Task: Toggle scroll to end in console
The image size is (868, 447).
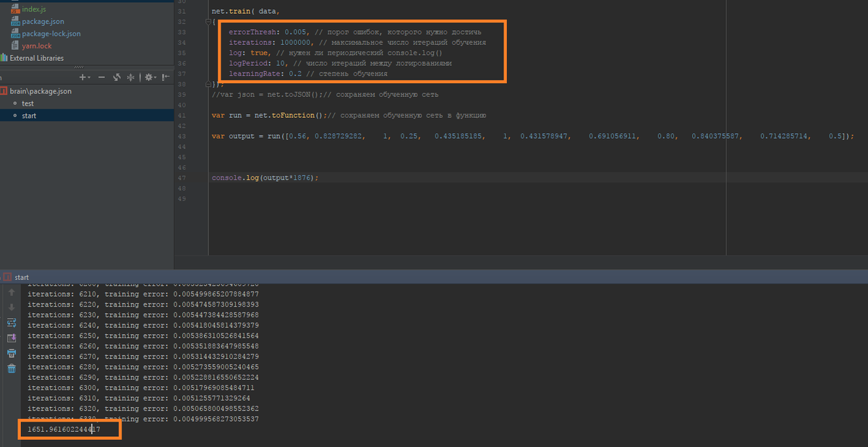Action: [x=12, y=338]
